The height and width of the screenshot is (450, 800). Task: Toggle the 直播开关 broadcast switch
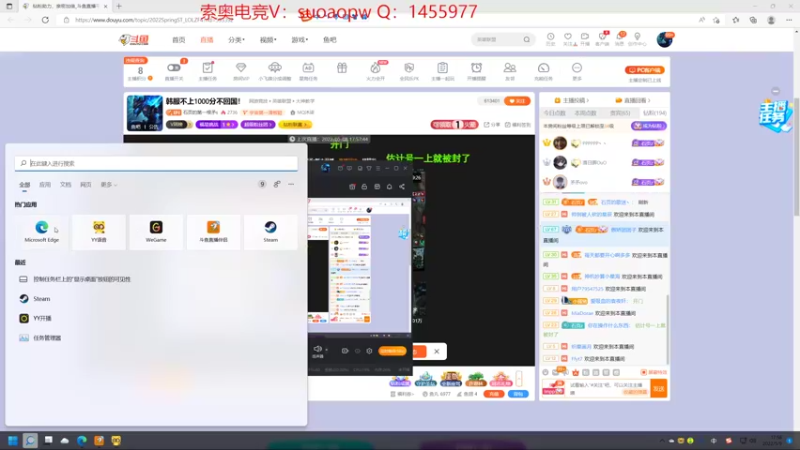(173, 70)
